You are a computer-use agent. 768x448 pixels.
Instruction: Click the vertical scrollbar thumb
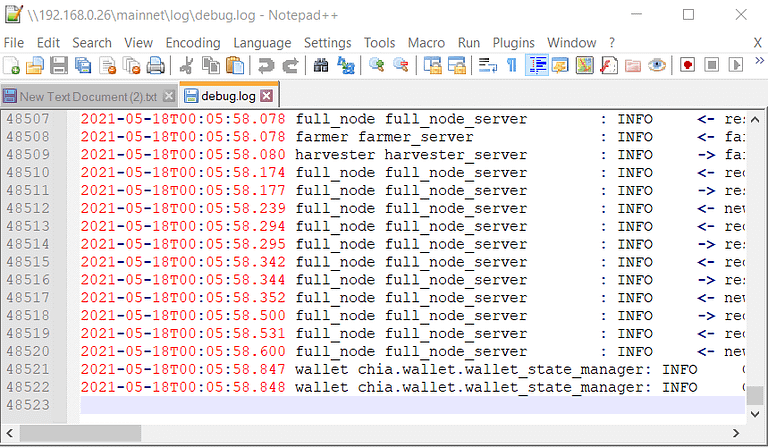tap(755, 395)
